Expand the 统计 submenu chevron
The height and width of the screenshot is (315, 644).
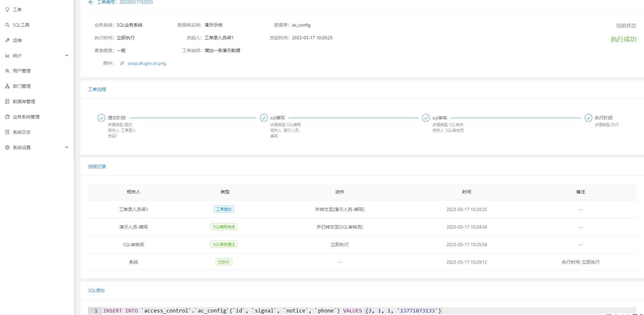pos(67,56)
